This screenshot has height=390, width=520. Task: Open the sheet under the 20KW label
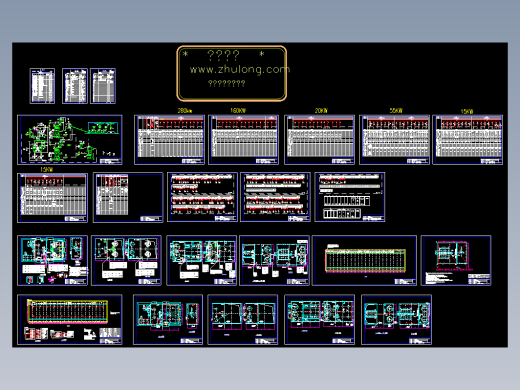click(319, 140)
